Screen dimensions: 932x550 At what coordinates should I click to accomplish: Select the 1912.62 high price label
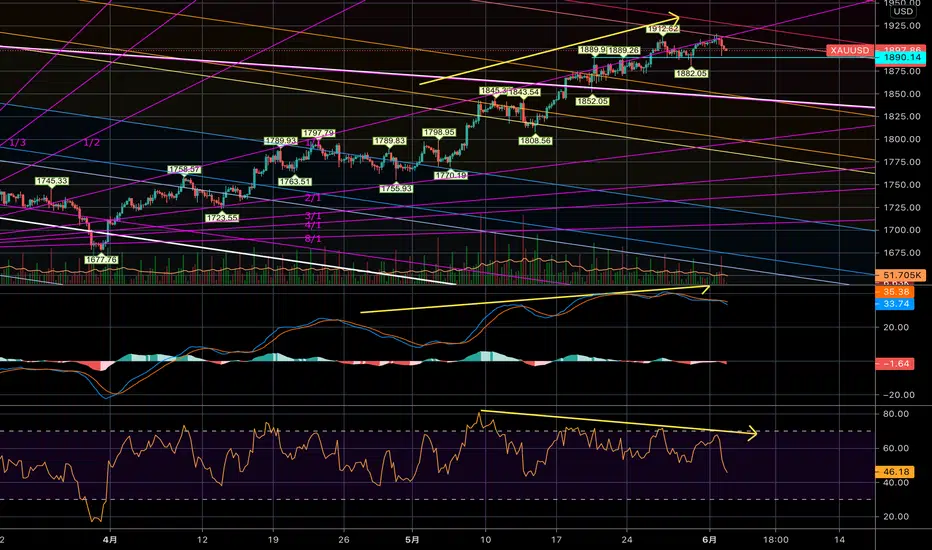pyautogui.click(x=663, y=29)
